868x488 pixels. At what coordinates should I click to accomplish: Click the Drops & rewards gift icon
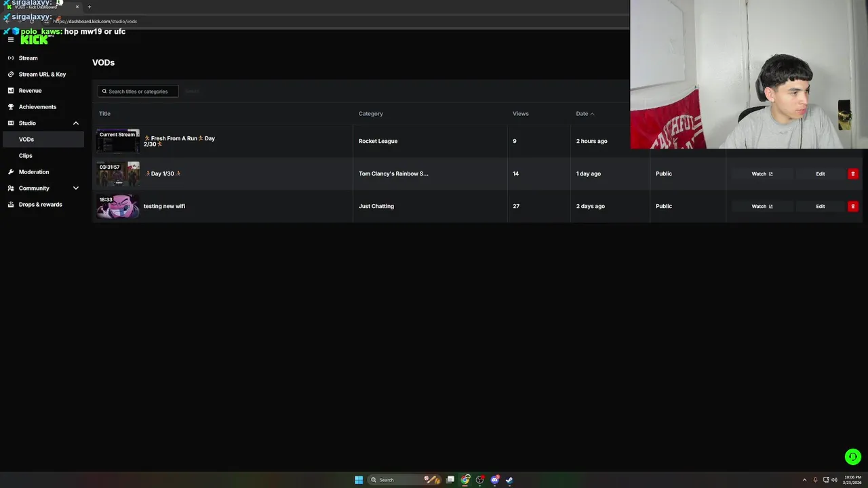coord(11,205)
